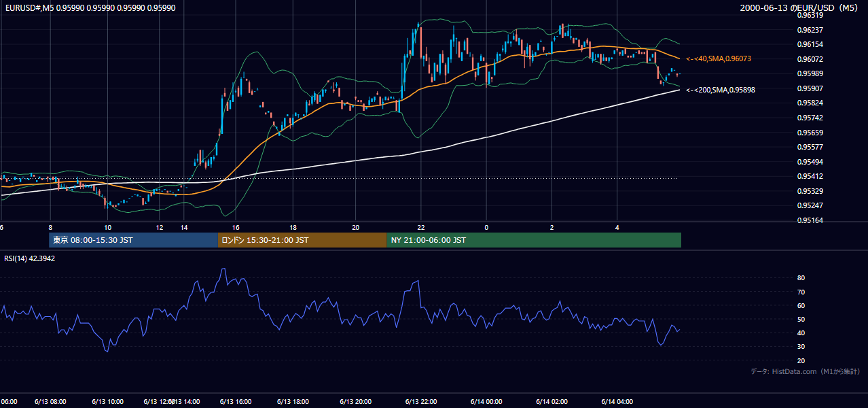Click the 6/13 18:00 bottom time label
The width and height of the screenshot is (868, 408).
293,402
